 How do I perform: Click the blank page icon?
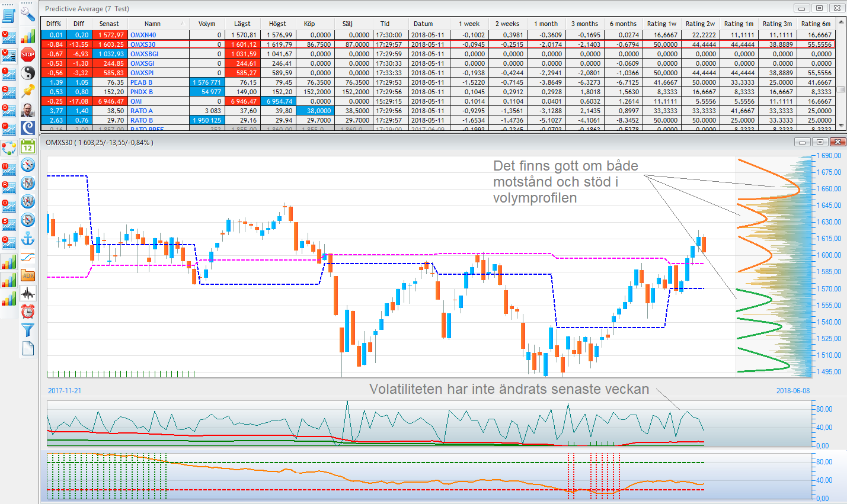(x=28, y=349)
